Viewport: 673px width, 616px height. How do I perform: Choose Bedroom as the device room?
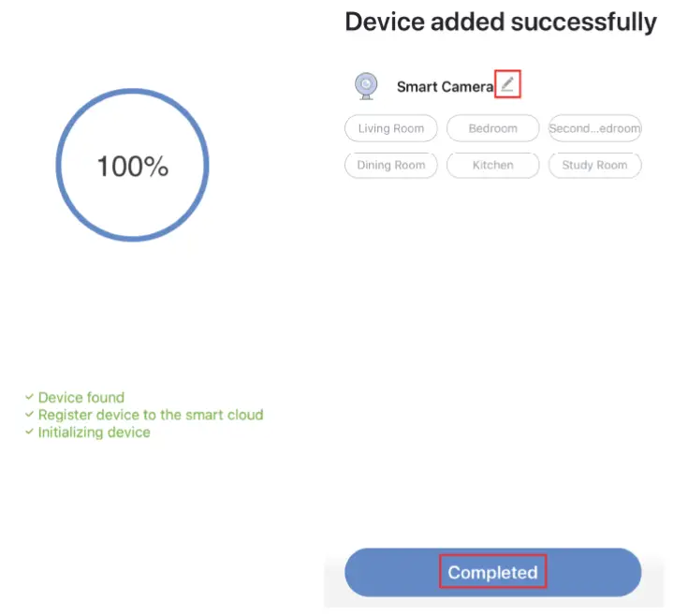click(x=492, y=128)
